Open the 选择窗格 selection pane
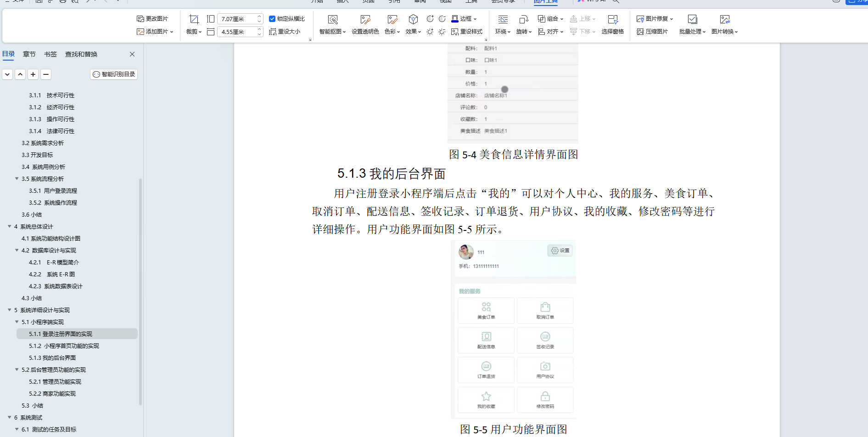868x437 pixels. pos(612,19)
